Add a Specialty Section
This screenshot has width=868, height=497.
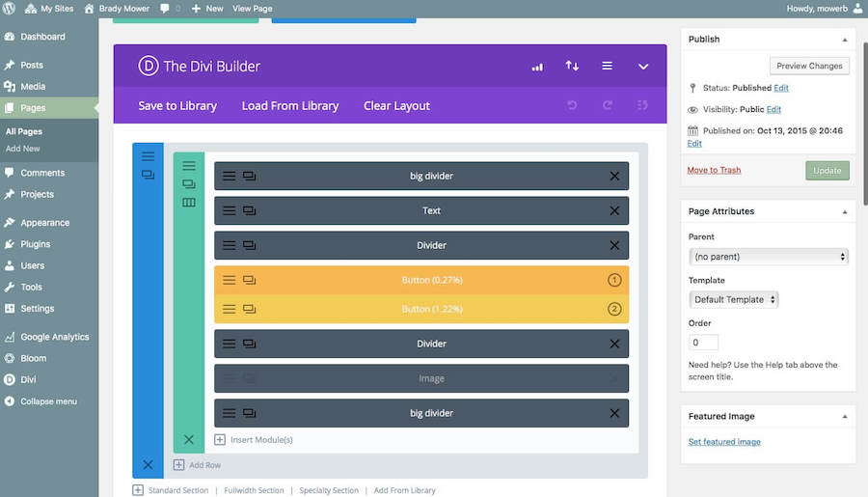pos(329,490)
